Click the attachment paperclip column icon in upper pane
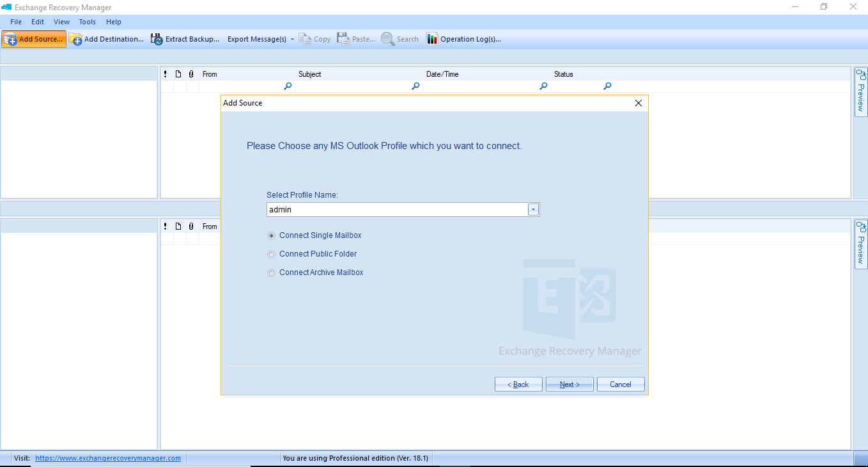Viewport: 868px width, 467px height. click(x=191, y=74)
